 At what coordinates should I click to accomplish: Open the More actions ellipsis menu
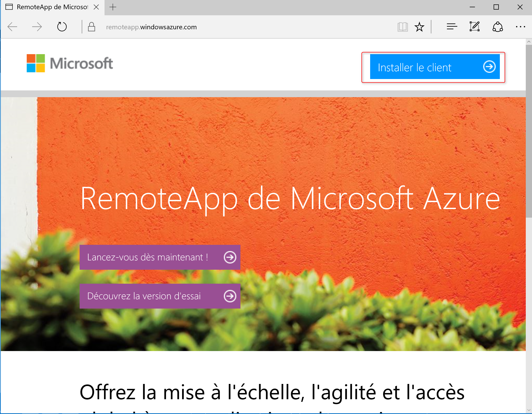pyautogui.click(x=520, y=27)
